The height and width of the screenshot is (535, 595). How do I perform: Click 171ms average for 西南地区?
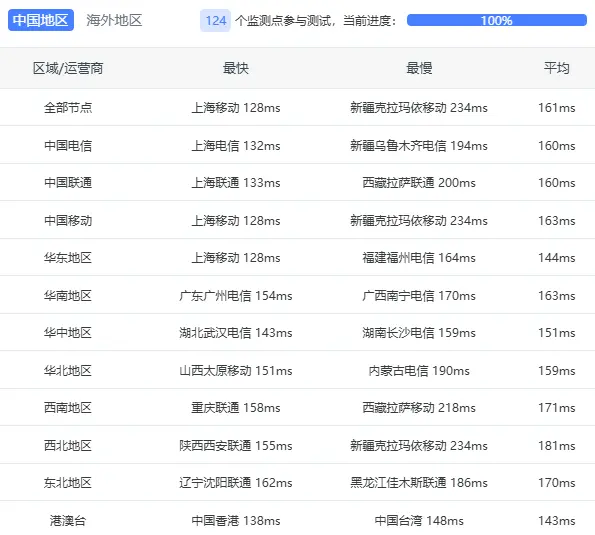tap(556, 408)
